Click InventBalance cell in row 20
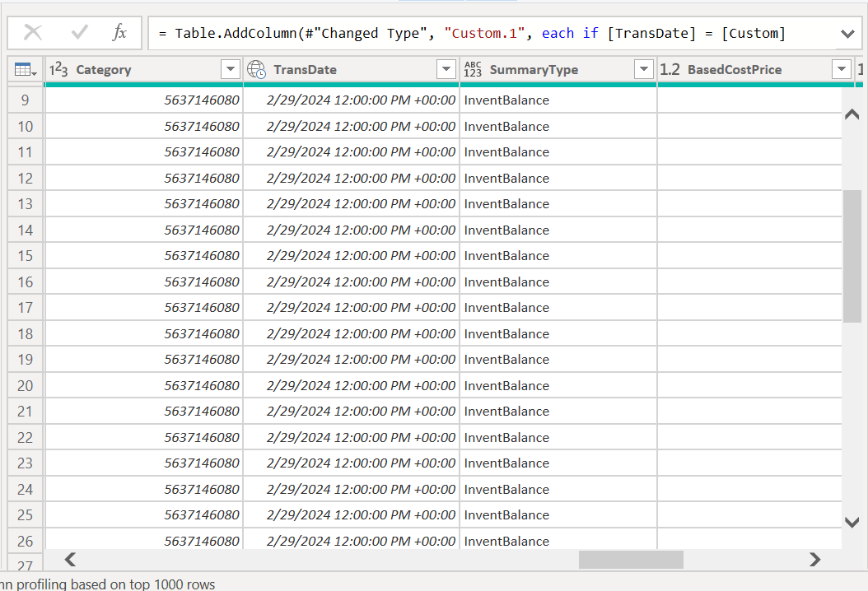The image size is (868, 591). (x=558, y=385)
